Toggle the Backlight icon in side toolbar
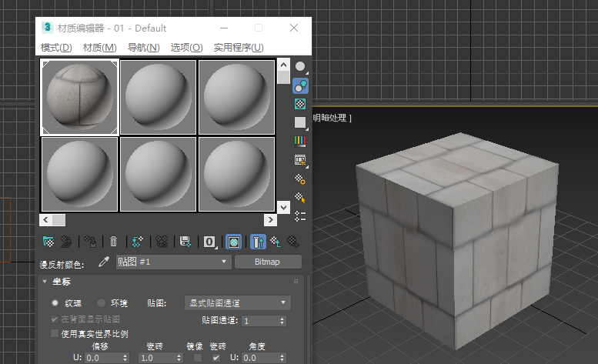Image resolution: width=598 pixels, height=364 pixels. [300, 85]
